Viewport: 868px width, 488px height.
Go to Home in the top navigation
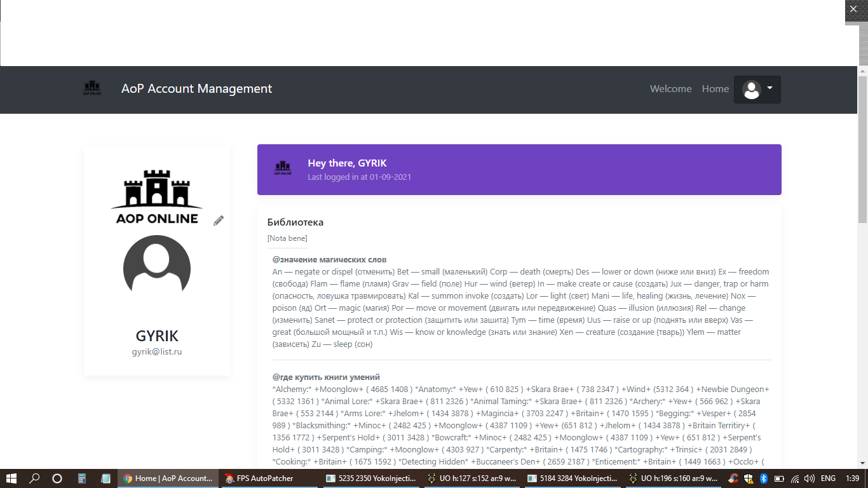pyautogui.click(x=715, y=89)
